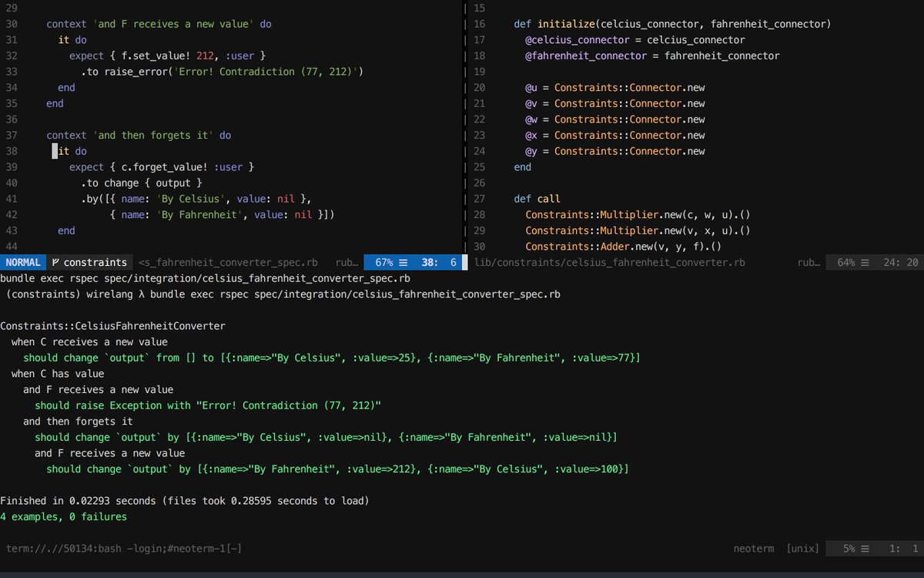The width and height of the screenshot is (924, 578).
Task: Click 'should raise Exception with' result line
Action: coord(208,405)
